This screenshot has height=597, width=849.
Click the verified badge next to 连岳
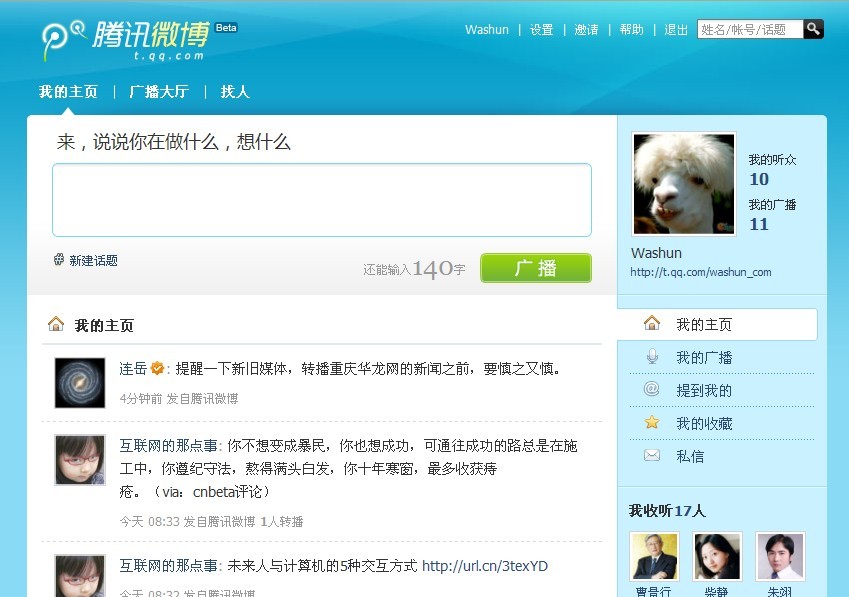[157, 369]
